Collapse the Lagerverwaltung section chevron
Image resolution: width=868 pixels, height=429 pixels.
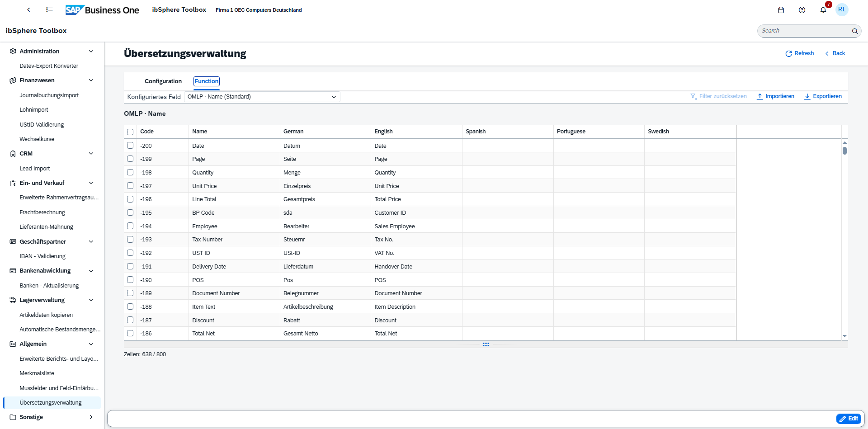[91, 300]
